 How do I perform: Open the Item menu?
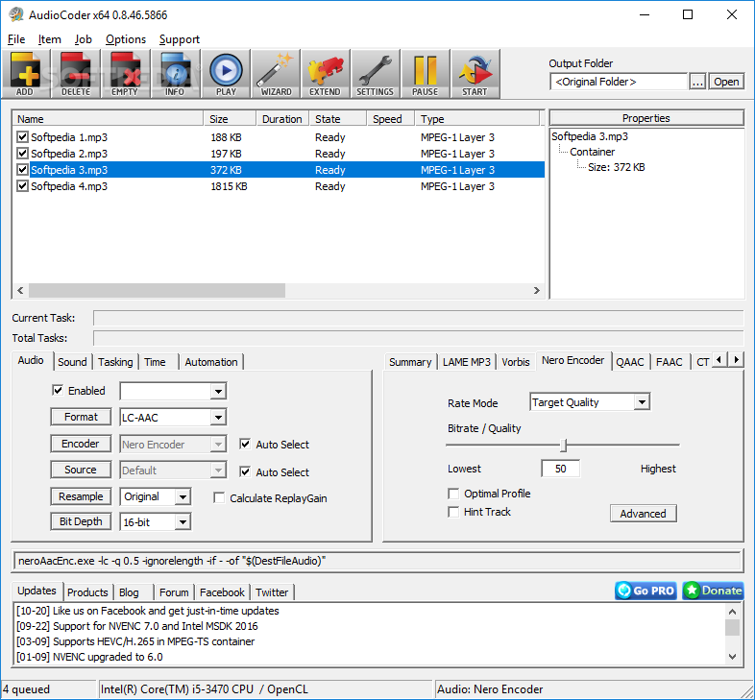pyautogui.click(x=50, y=39)
